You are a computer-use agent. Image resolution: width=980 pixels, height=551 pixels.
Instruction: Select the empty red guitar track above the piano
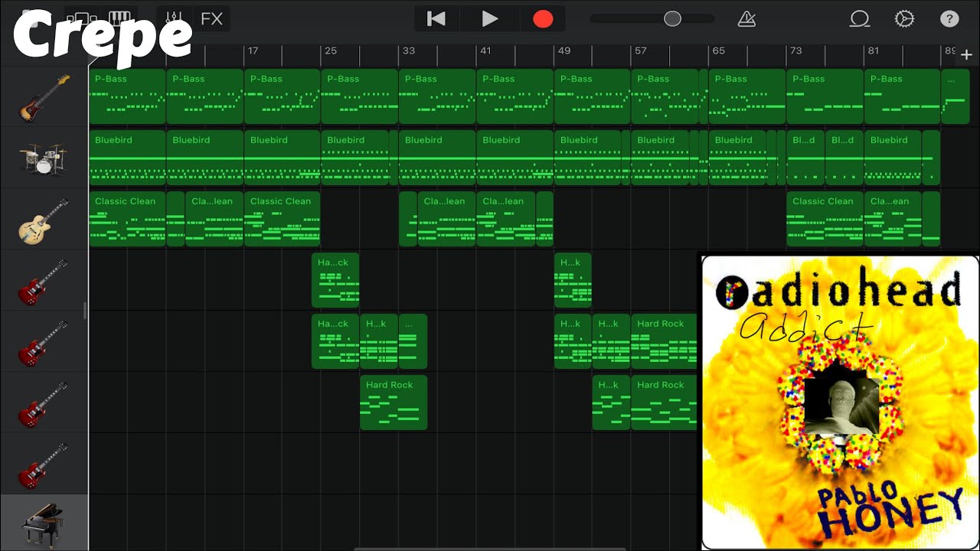click(x=44, y=464)
